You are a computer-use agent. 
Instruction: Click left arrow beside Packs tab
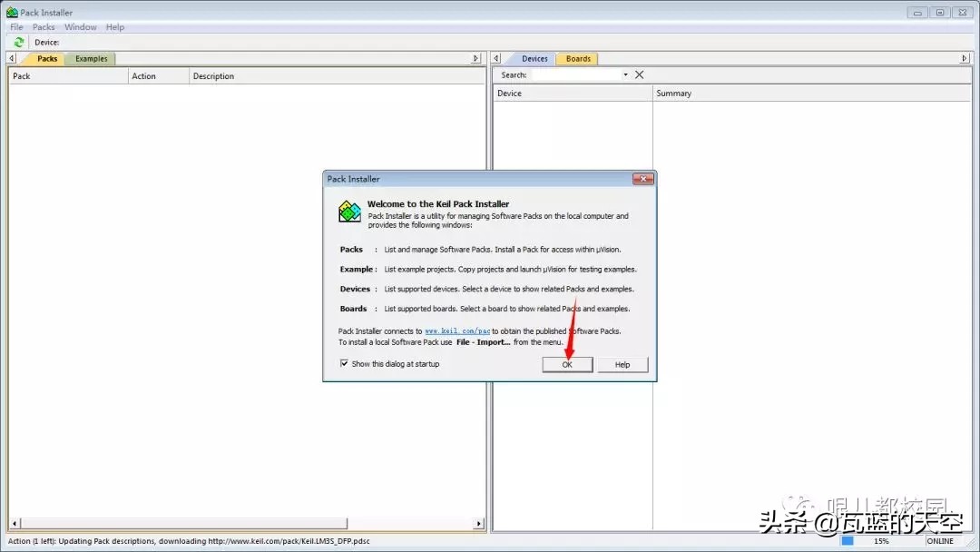pyautogui.click(x=11, y=58)
